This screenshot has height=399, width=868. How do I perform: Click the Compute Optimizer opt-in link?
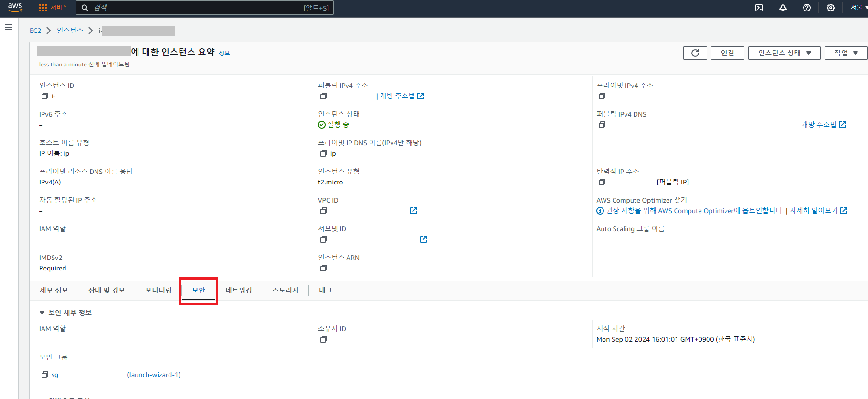[x=695, y=211]
